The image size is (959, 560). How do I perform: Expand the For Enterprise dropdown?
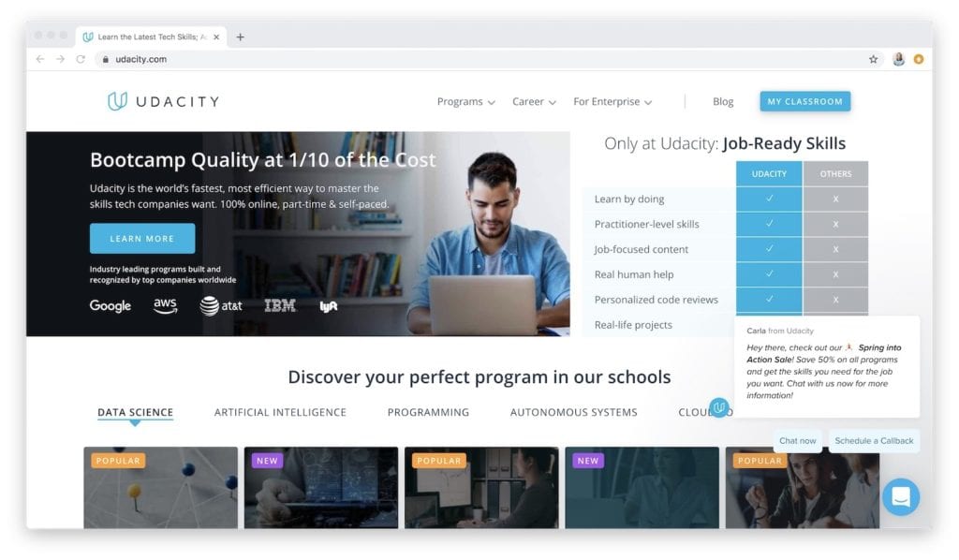coord(612,101)
